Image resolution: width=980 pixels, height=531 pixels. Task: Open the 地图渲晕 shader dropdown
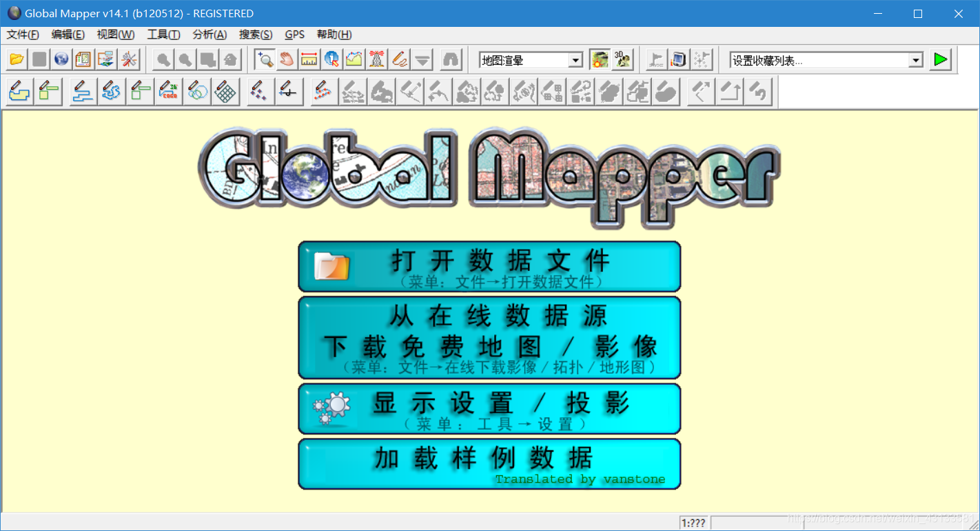(x=575, y=60)
